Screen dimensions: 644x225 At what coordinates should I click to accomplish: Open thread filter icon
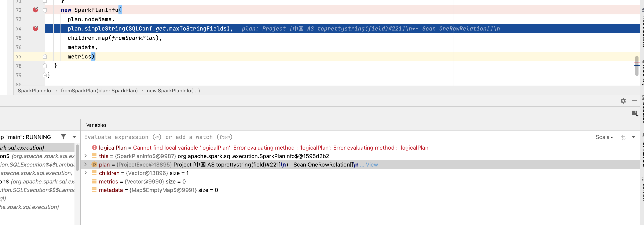63,137
